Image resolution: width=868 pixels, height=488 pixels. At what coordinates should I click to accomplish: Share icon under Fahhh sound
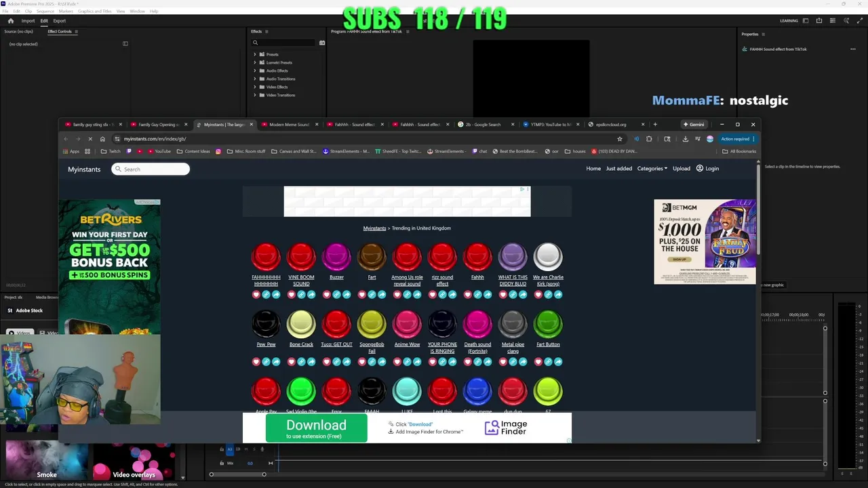coord(488,295)
